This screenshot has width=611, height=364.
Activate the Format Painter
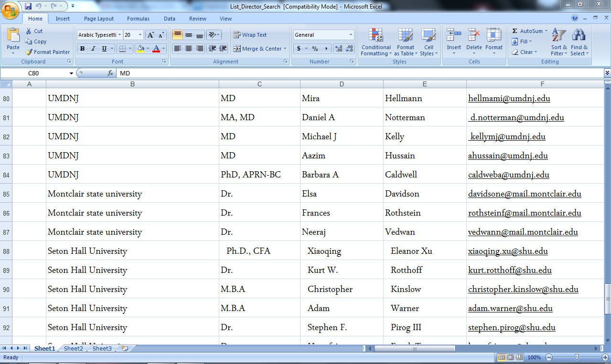tap(47, 52)
